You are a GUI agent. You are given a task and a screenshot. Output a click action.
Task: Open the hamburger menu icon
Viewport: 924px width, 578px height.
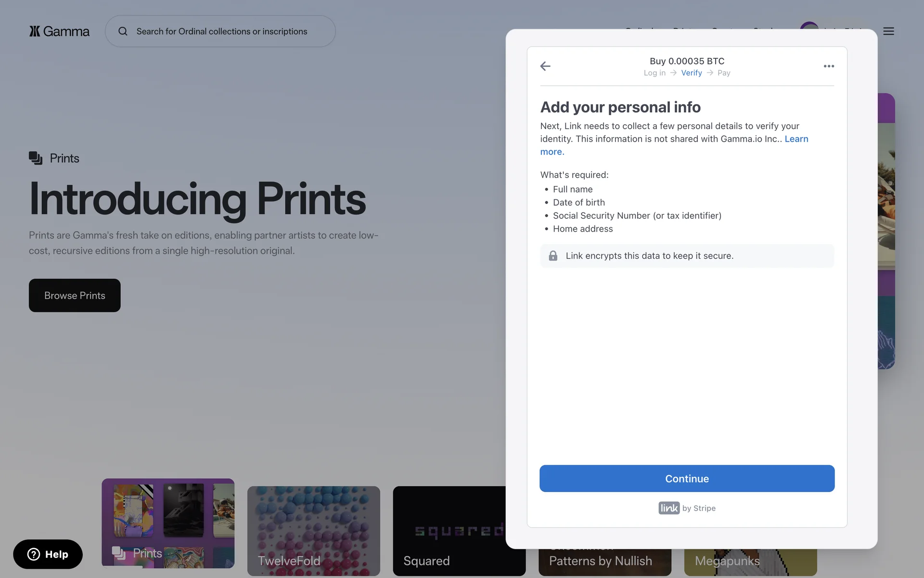[888, 31]
